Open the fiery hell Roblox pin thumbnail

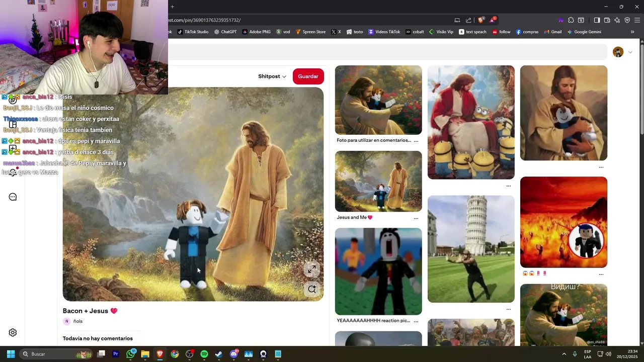[563, 222]
